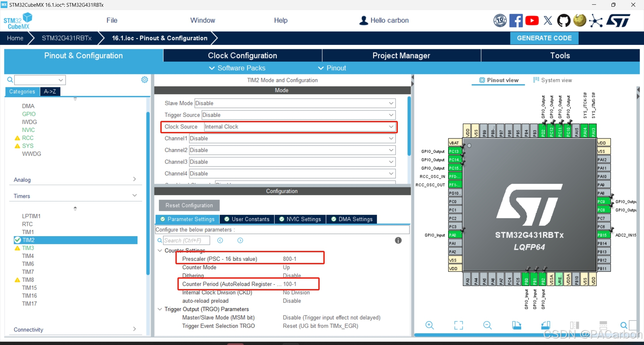644x345 pixels.
Task: Switch to the A->Z tab
Action: (x=50, y=91)
